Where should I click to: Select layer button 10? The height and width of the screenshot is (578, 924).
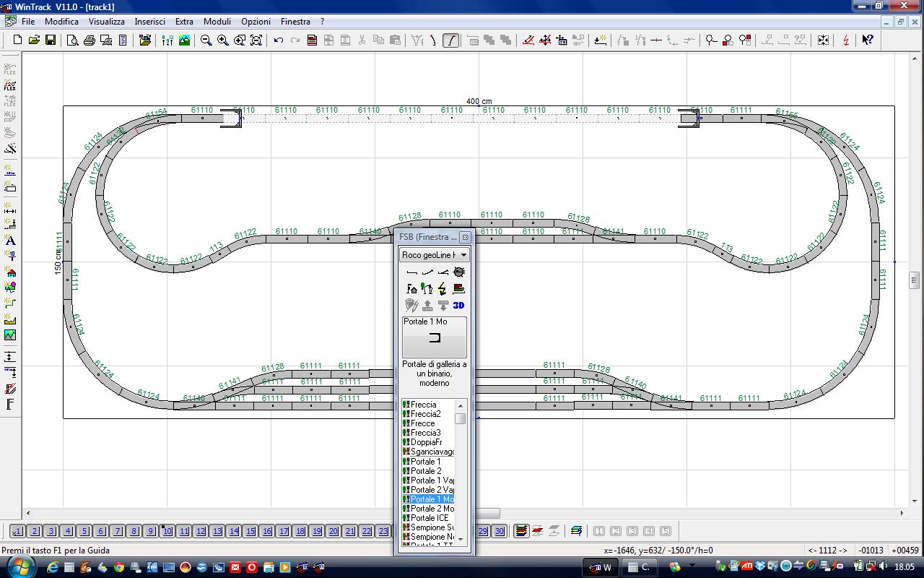(x=167, y=531)
